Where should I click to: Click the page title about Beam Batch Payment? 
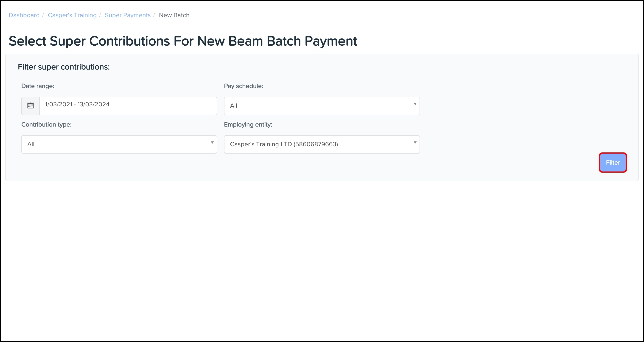[183, 41]
